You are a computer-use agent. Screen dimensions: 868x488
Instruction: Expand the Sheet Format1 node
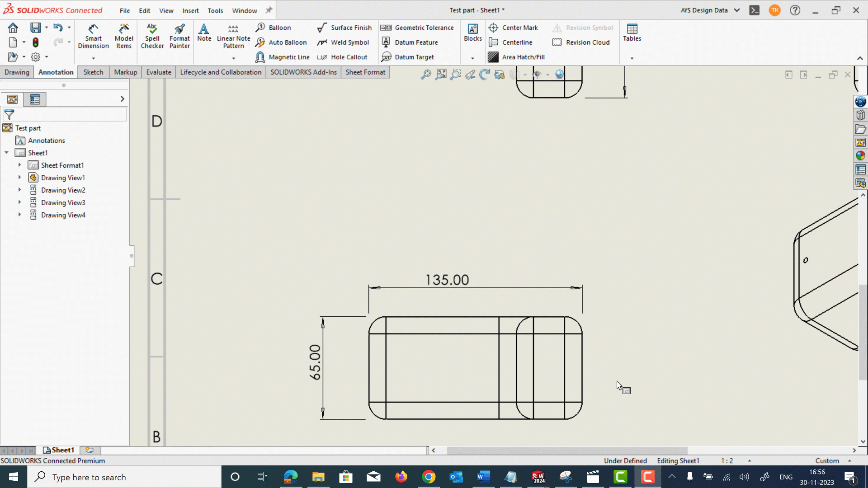click(x=19, y=165)
